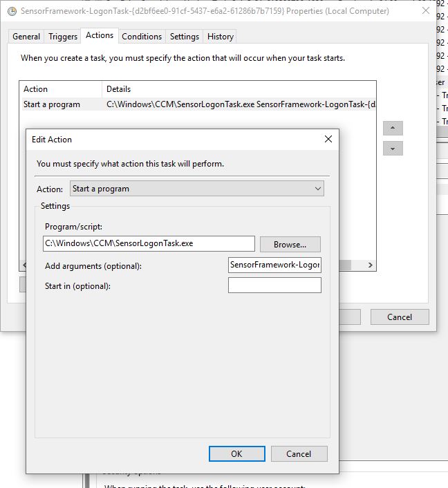
Task: Confirm Edit Action with OK
Action: pos(236,453)
